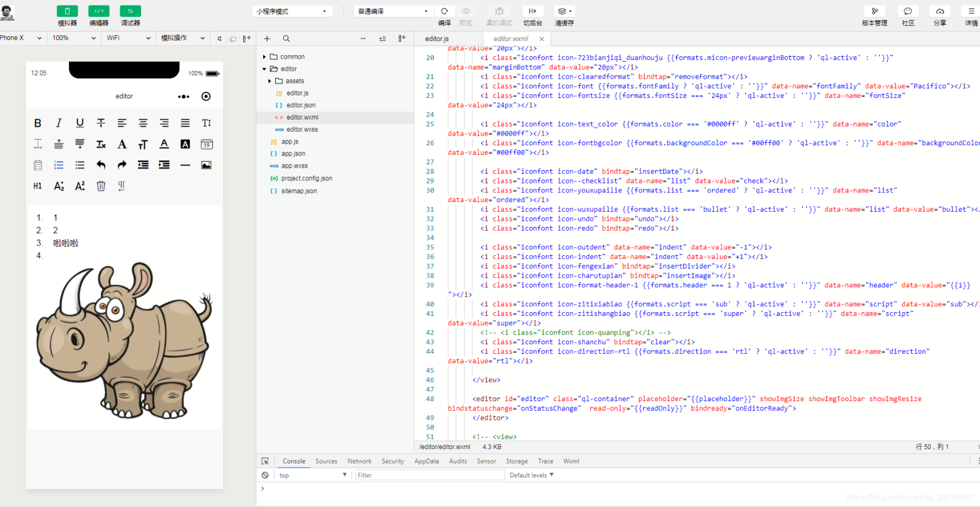Open the 小程序模式 mode dropdown
Viewport: 980px width, 507px height.
[292, 11]
